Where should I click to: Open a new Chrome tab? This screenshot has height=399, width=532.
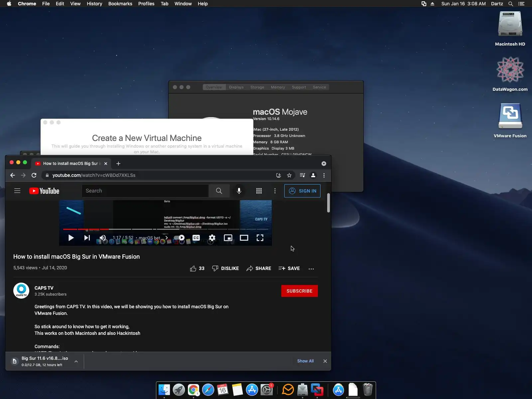pyautogui.click(x=118, y=164)
